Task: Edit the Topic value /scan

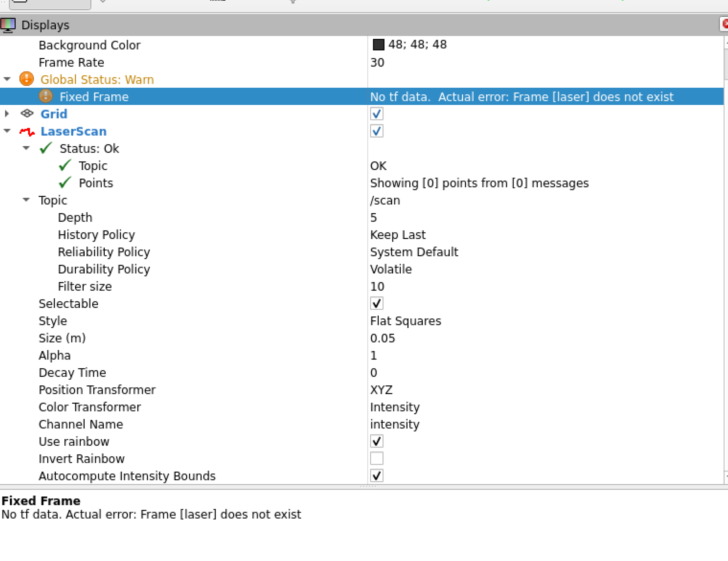Action: 385,200
